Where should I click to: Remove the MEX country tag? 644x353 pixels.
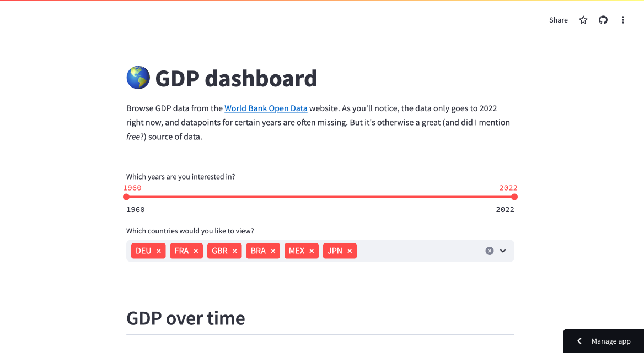click(x=312, y=251)
